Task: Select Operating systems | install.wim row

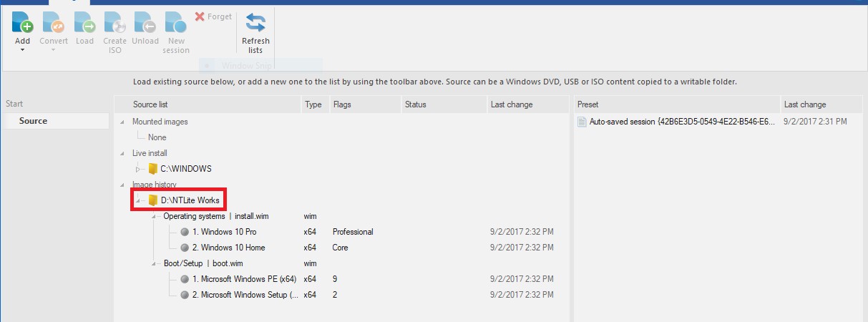Action: pyautogui.click(x=216, y=216)
